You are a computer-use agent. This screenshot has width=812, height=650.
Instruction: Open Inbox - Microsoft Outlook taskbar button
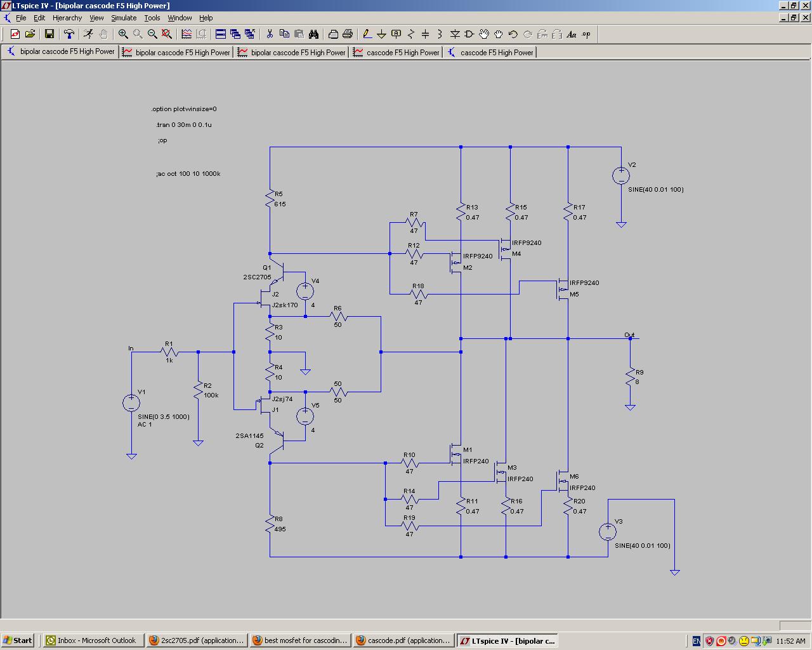pos(93,640)
